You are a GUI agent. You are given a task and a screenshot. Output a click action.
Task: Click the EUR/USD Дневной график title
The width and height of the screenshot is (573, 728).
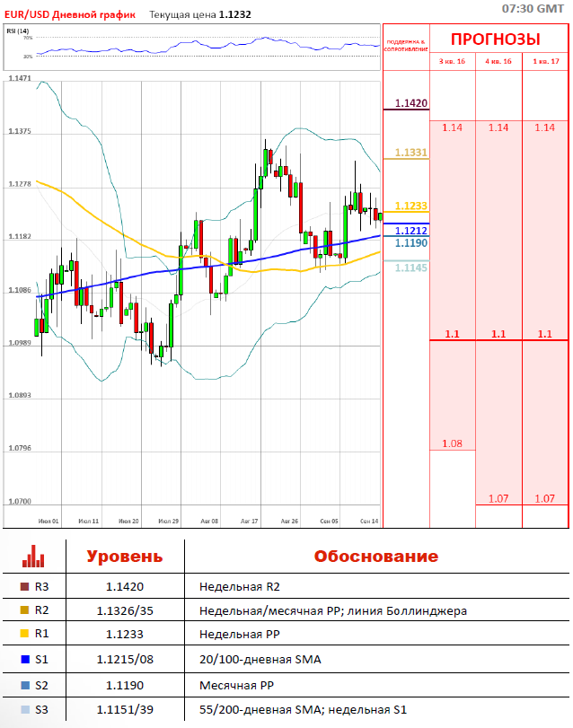pyautogui.click(x=70, y=15)
